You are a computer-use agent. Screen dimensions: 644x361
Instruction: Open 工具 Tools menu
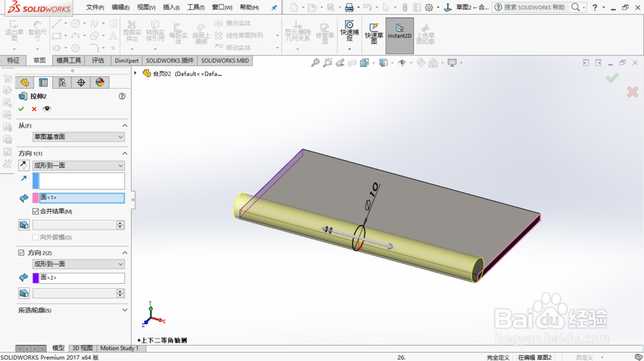pyautogui.click(x=196, y=7)
